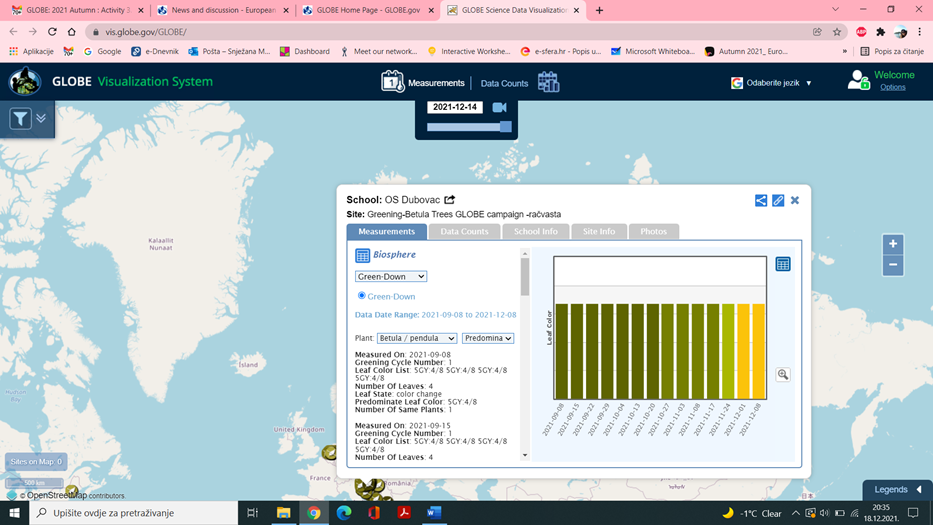Switch to the Data Counts popup tab
Viewport: 933px width, 525px height.
464,231
